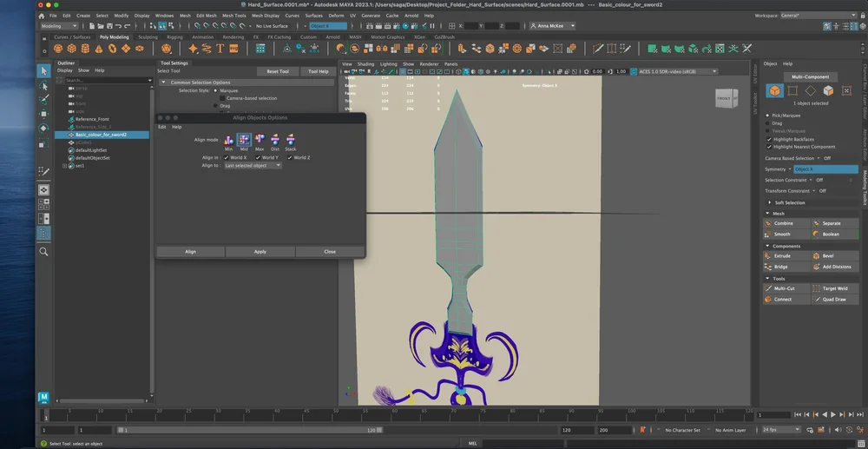Collapse the Common Selection Options section
The image size is (868, 449).
click(163, 83)
